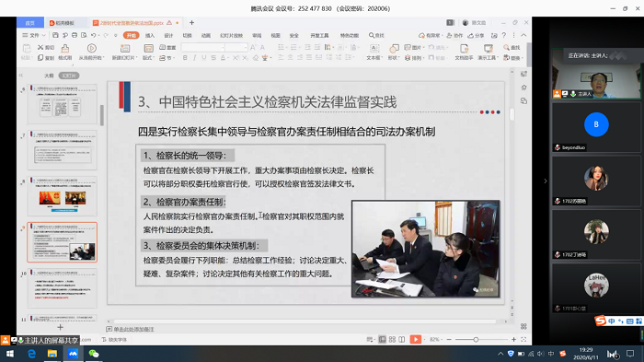
Task: Toggle italic formatting
Action: click(x=195, y=58)
